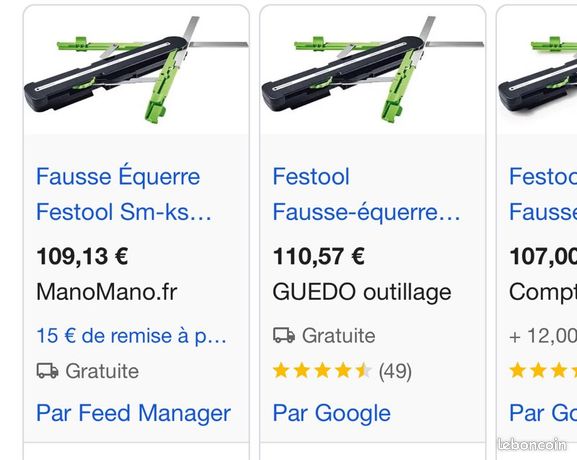Open the Festool Fausse-équerre title link
The image size is (577, 460).
(x=367, y=194)
